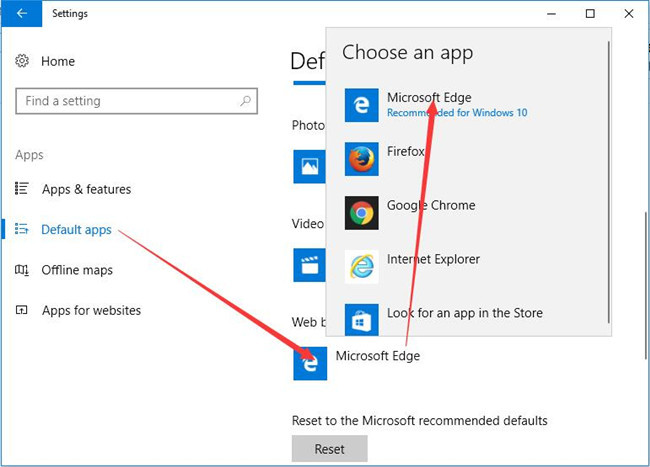The height and width of the screenshot is (467, 650).
Task: Click the Reset button
Action: click(330, 449)
